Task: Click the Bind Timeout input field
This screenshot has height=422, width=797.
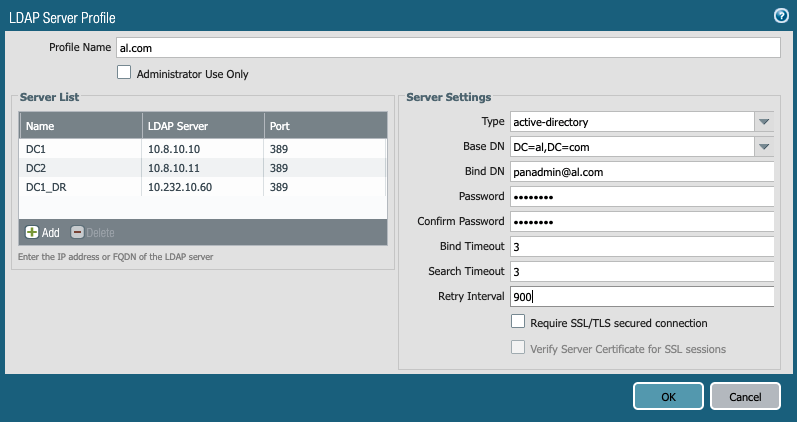Action: [642, 247]
